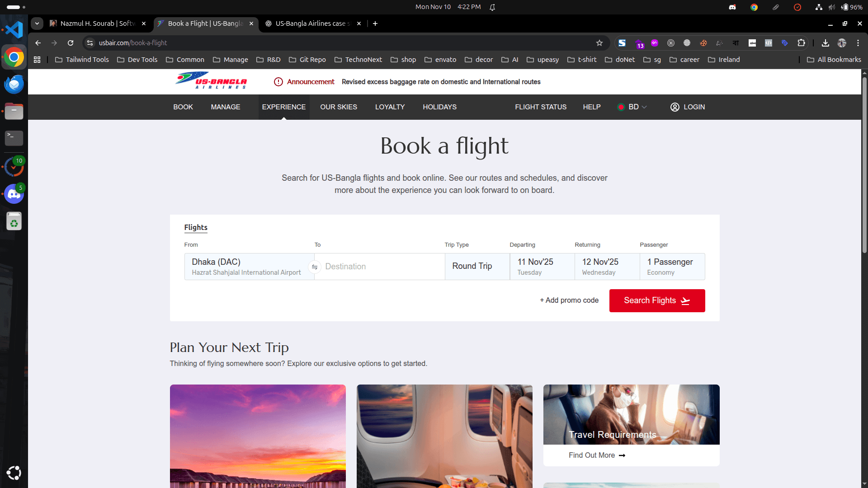Open the Chrome three-dot menu
The height and width of the screenshot is (488, 868).
coord(858,43)
